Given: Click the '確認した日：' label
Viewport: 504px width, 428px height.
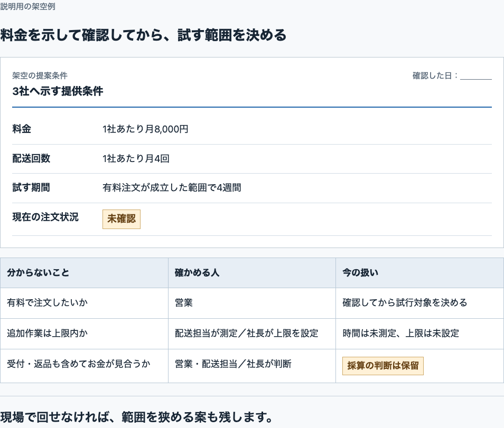Looking at the screenshot, I should [436, 75].
